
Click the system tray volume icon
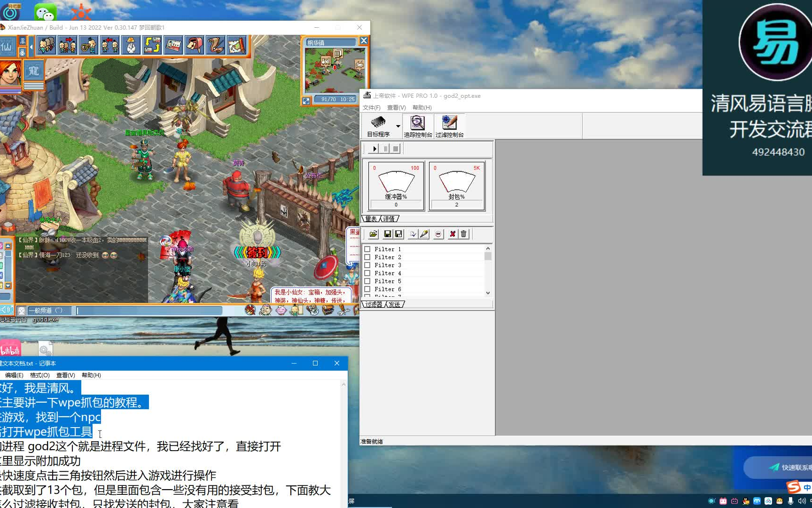[x=802, y=501]
